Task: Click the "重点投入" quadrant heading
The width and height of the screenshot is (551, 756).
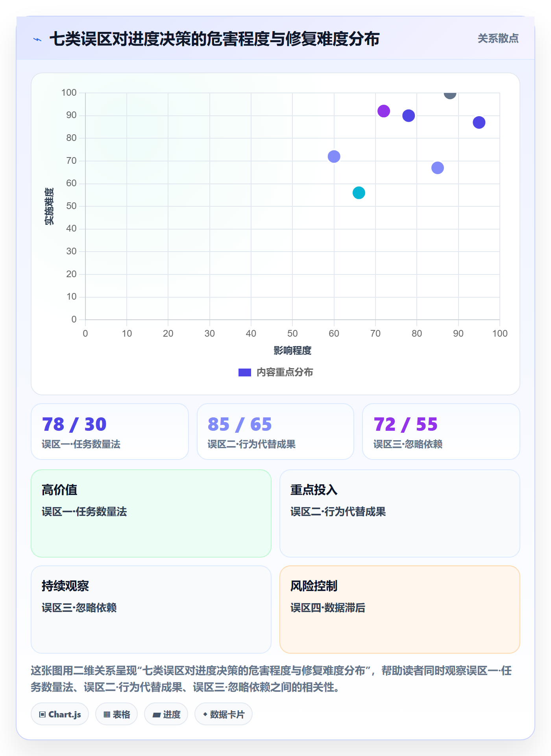Action: coord(314,490)
